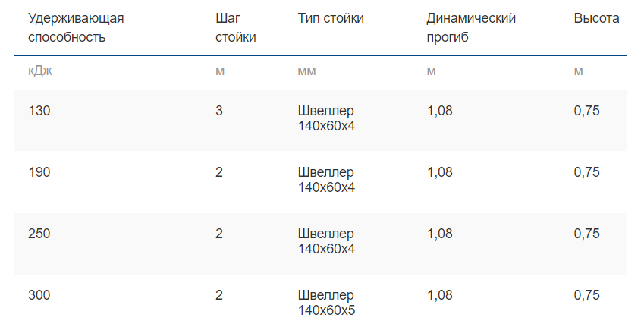Screen dimensions: 644x327
Task: Click the Тип стойки column header
Action: point(331,18)
